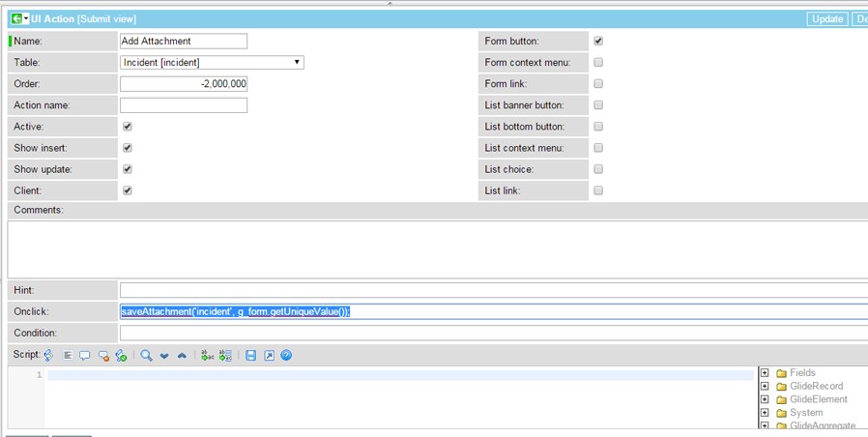Select the System label in script tree
The width and height of the screenshot is (868, 437).
tap(806, 413)
